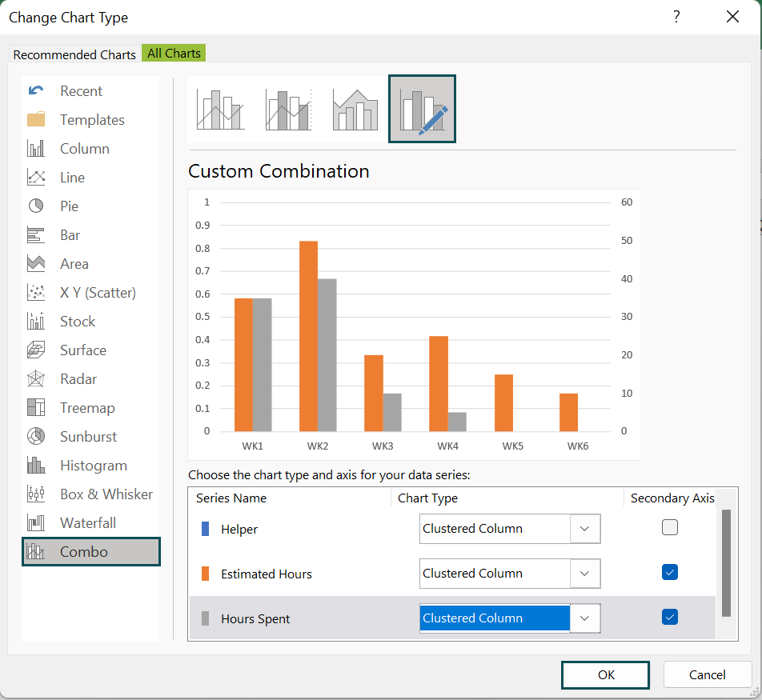Select the Recent chart category icon
This screenshot has width=762, height=700.
tap(36, 91)
